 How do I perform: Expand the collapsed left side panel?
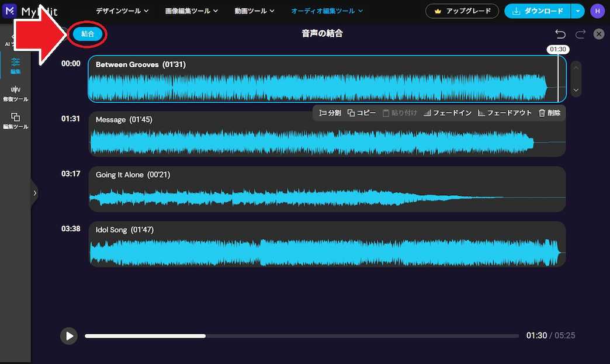tap(34, 193)
